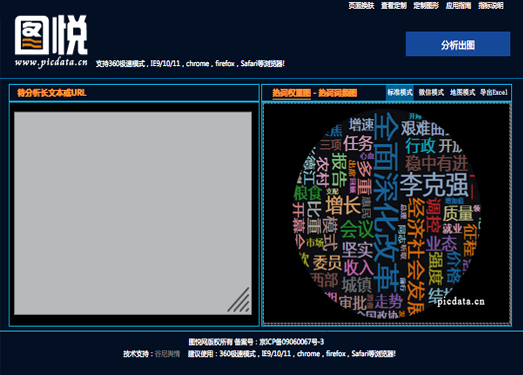Click the 分析出图 button
Viewport: 523px width, 375px height.
click(458, 44)
